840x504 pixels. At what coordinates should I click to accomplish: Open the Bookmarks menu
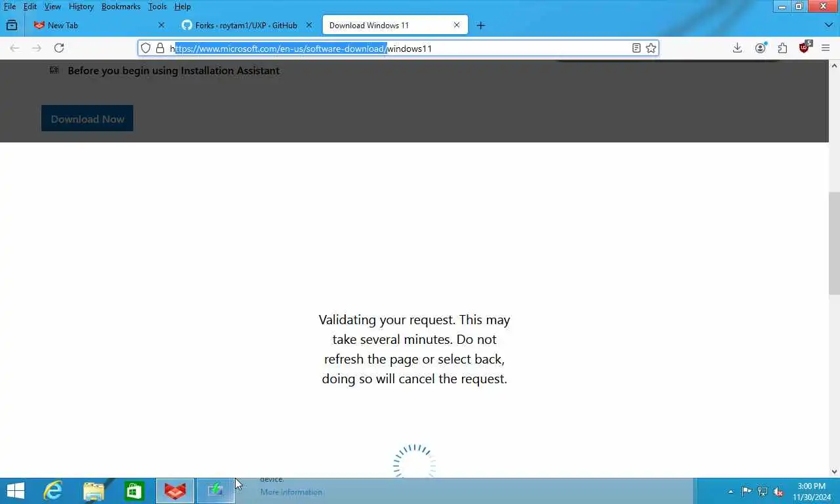pos(121,7)
